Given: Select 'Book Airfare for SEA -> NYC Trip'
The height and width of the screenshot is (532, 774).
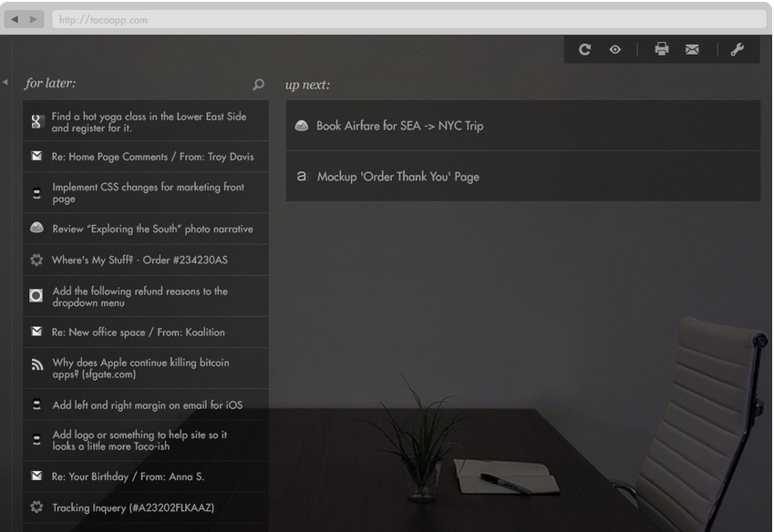Looking at the screenshot, I should pos(523,126).
